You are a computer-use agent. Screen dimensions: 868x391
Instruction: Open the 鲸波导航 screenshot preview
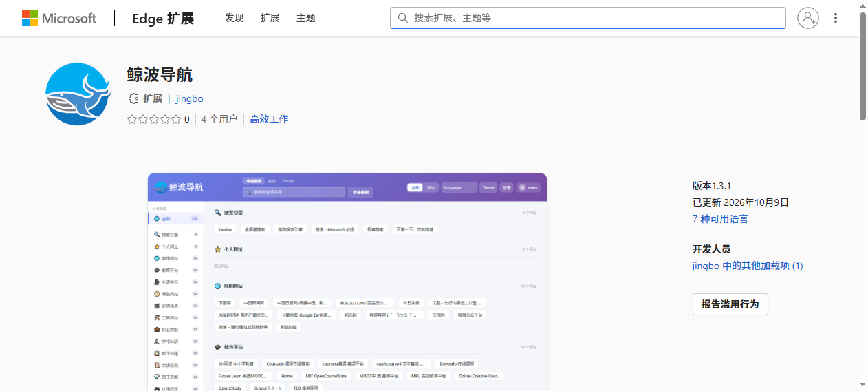click(347, 282)
